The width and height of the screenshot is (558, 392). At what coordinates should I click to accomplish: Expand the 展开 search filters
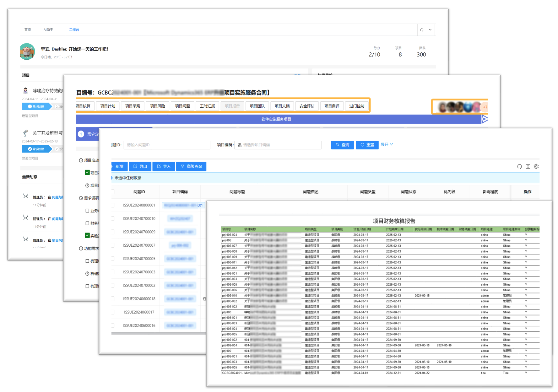tap(387, 144)
